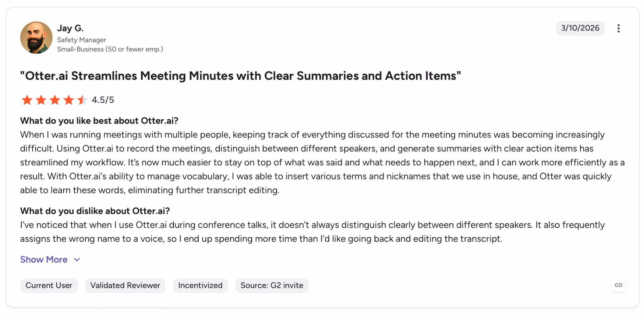Click the review title about Meeting Minutes
This screenshot has height=313, width=644.
241,76
